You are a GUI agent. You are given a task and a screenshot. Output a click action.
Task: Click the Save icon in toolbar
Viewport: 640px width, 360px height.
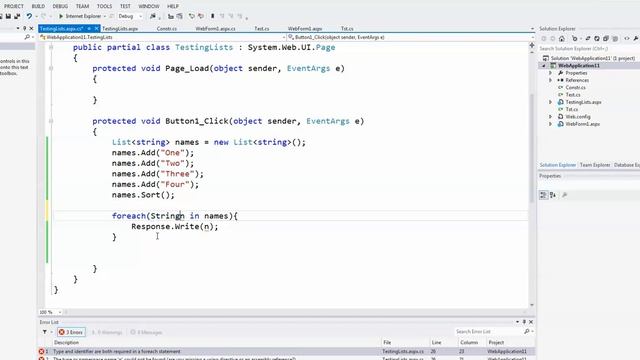(8, 16)
